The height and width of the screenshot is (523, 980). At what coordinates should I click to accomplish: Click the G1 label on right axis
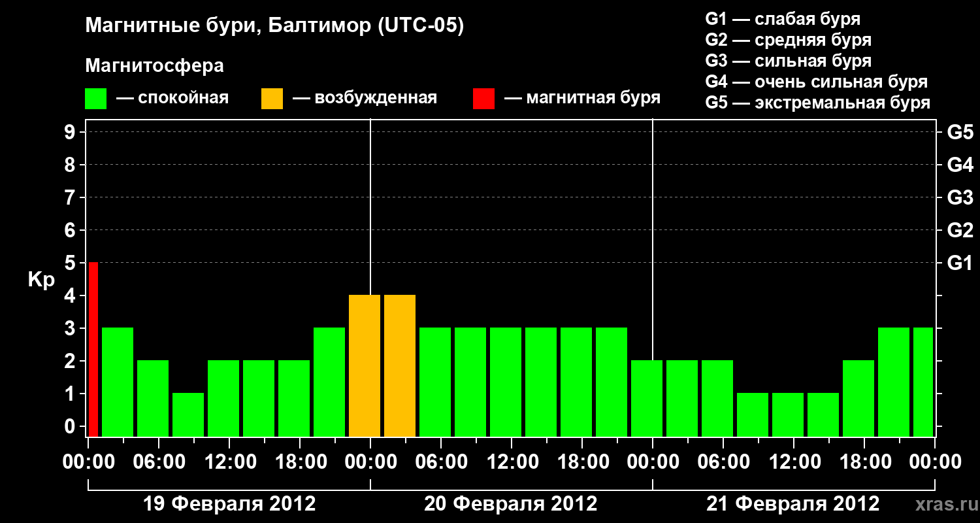pos(960,263)
